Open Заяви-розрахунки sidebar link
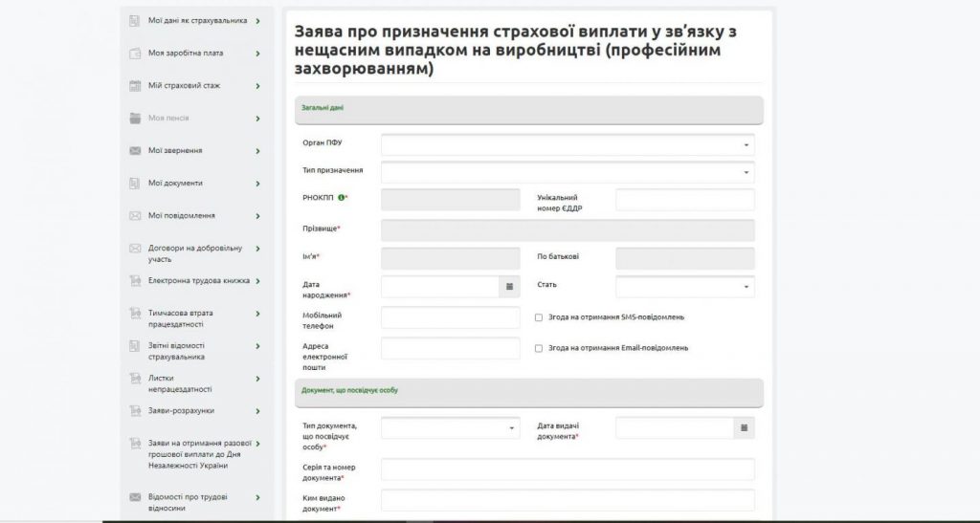This screenshot has height=523, width=980. pyautogui.click(x=181, y=410)
